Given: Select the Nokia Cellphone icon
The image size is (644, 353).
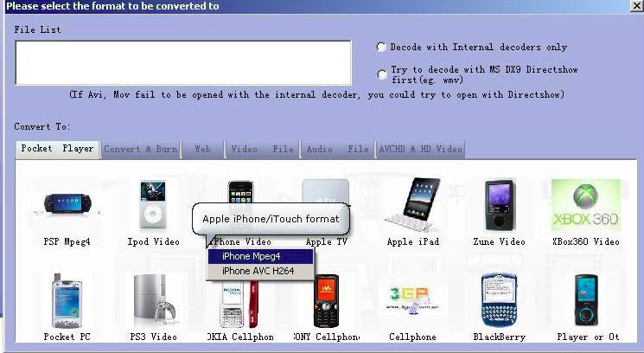Looking at the screenshot, I should click(239, 304).
